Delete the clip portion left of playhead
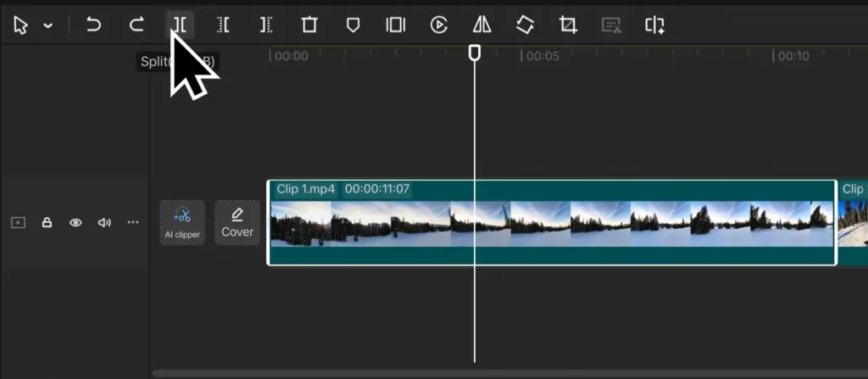This screenshot has width=868, height=379. tap(223, 25)
